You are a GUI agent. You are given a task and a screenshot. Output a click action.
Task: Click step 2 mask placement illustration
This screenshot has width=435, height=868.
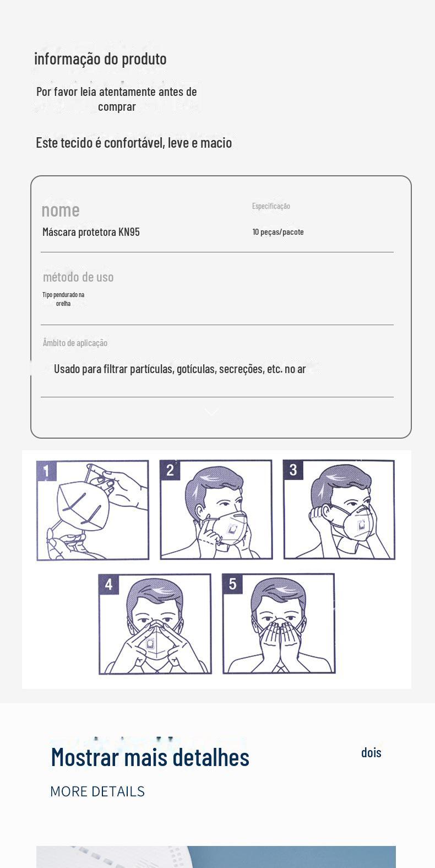[x=216, y=510]
